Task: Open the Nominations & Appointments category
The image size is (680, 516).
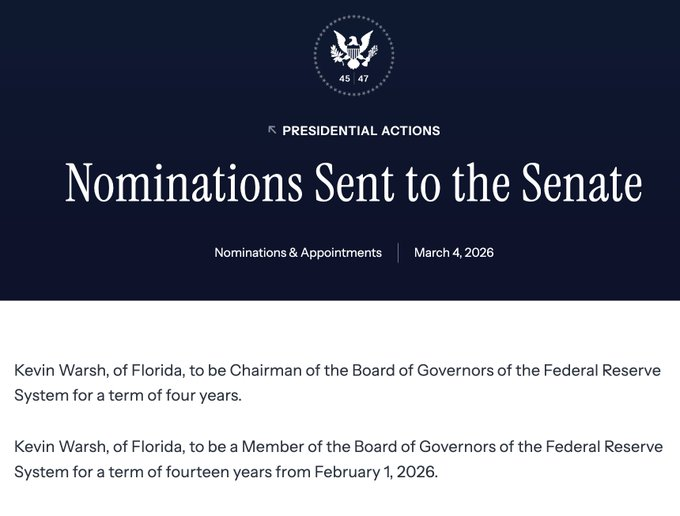Action: (x=298, y=253)
